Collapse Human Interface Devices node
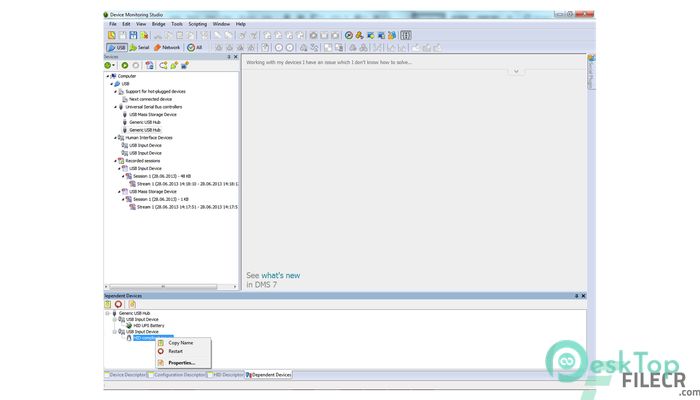Screen dimensions: 700x400 (x=115, y=138)
